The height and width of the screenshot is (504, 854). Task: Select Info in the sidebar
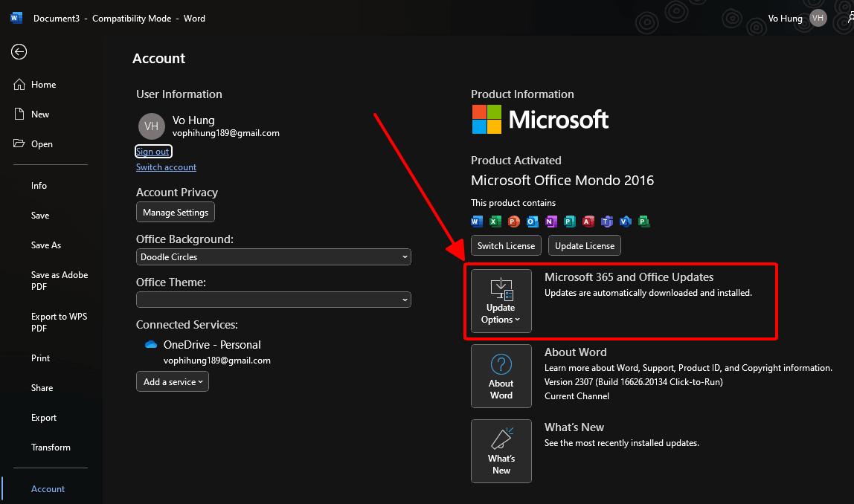pos(39,185)
